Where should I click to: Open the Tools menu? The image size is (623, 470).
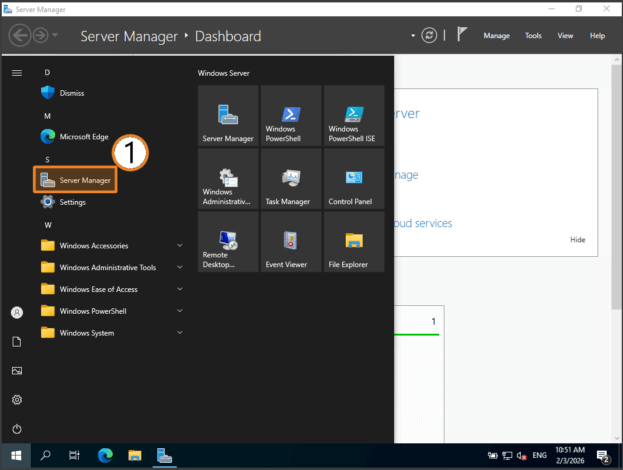pyautogui.click(x=533, y=36)
